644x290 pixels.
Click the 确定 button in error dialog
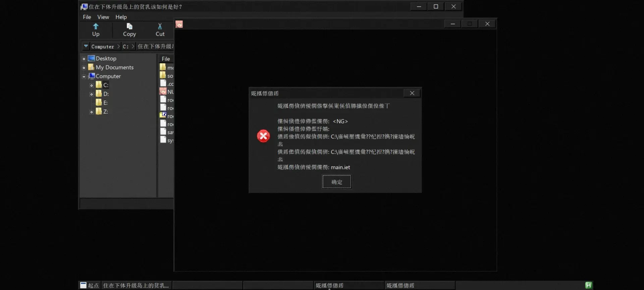337,182
